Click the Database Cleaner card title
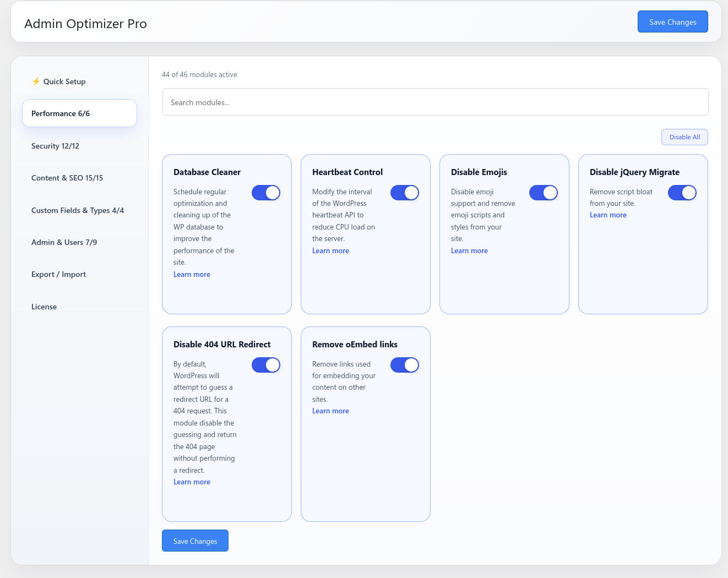 click(x=207, y=172)
